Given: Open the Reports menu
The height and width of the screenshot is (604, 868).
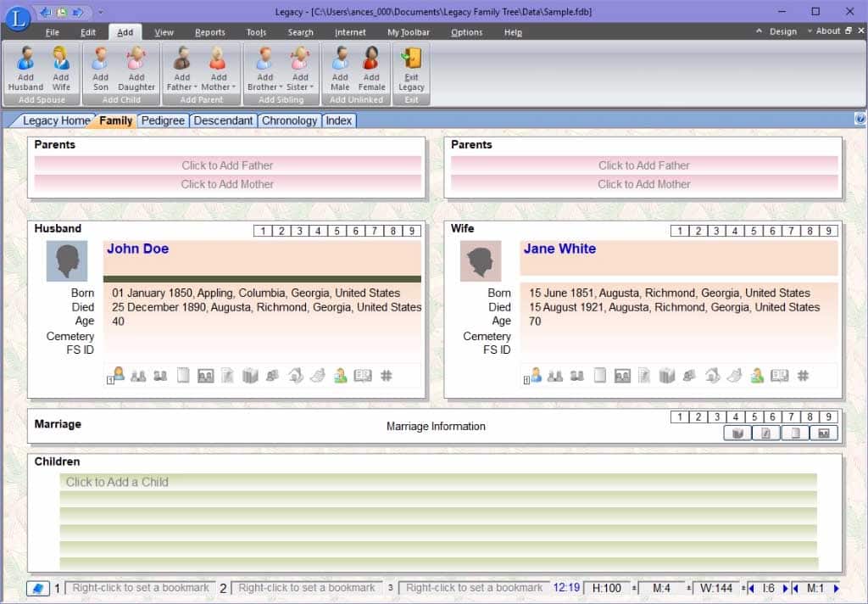Looking at the screenshot, I should 209,32.
